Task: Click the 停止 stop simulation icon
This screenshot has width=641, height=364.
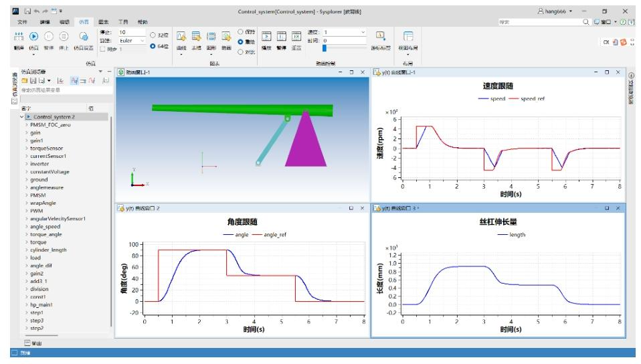Action: pyautogui.click(x=64, y=37)
